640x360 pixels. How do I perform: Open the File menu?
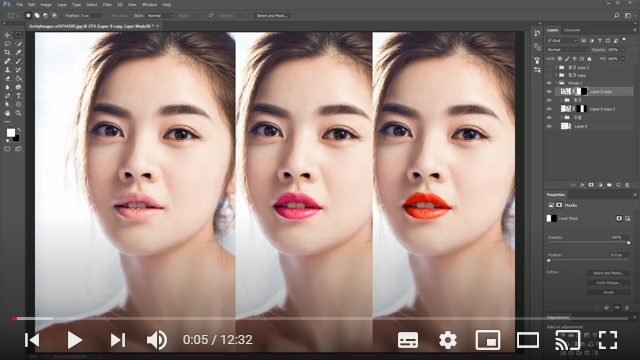coord(19,4)
